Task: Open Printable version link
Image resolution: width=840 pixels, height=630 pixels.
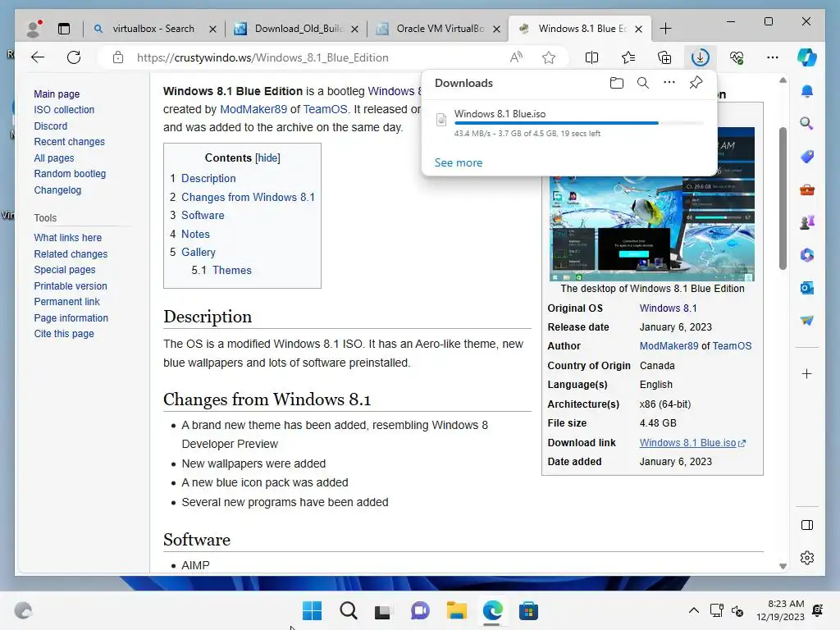Action: 71,286
